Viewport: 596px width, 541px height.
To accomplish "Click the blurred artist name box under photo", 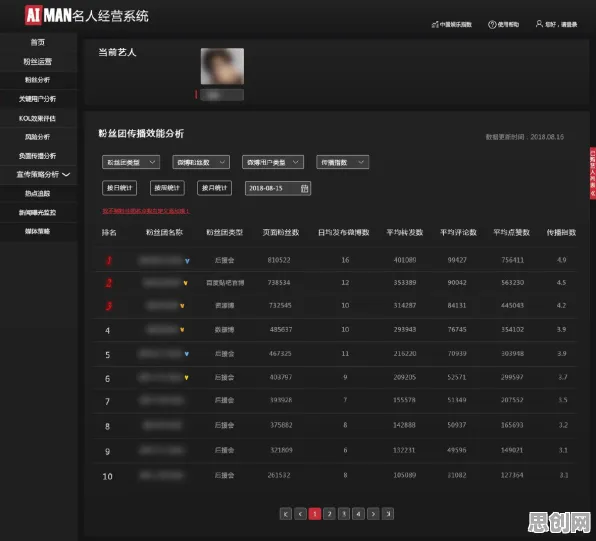I will pyautogui.click(x=222, y=95).
